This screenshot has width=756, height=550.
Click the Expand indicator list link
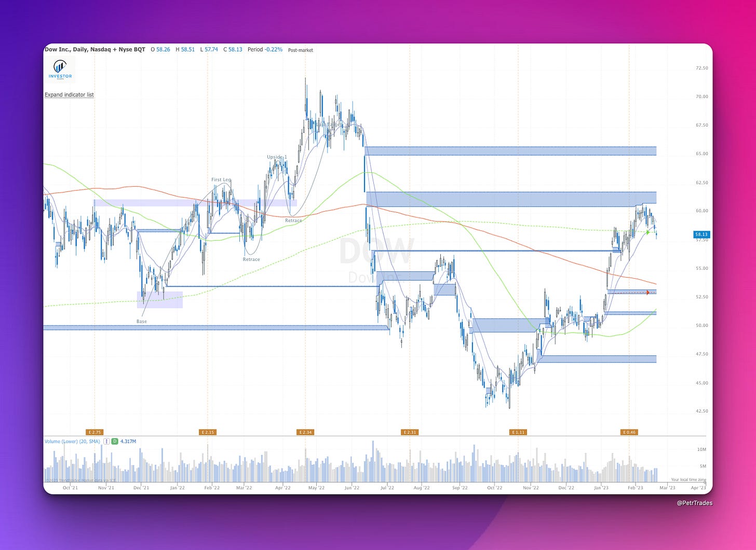click(69, 95)
